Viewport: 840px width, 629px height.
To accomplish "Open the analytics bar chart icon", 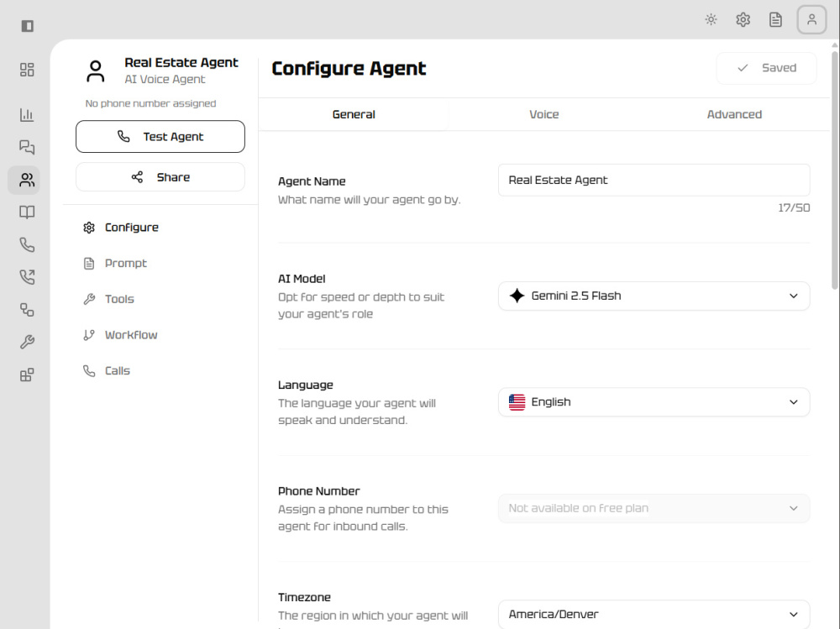I will [27, 115].
